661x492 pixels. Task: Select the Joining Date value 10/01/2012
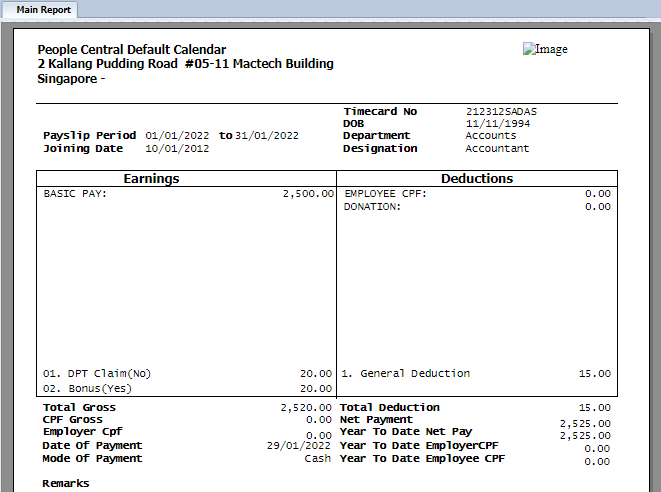click(x=177, y=148)
